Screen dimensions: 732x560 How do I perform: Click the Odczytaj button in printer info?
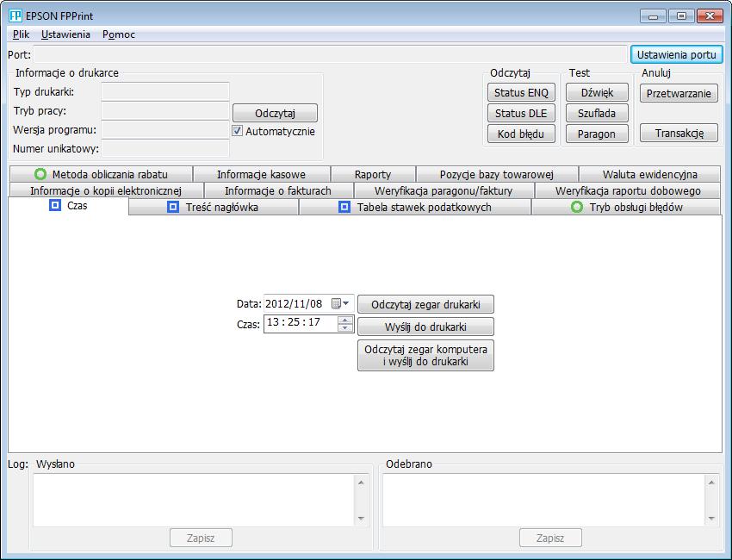pos(275,113)
